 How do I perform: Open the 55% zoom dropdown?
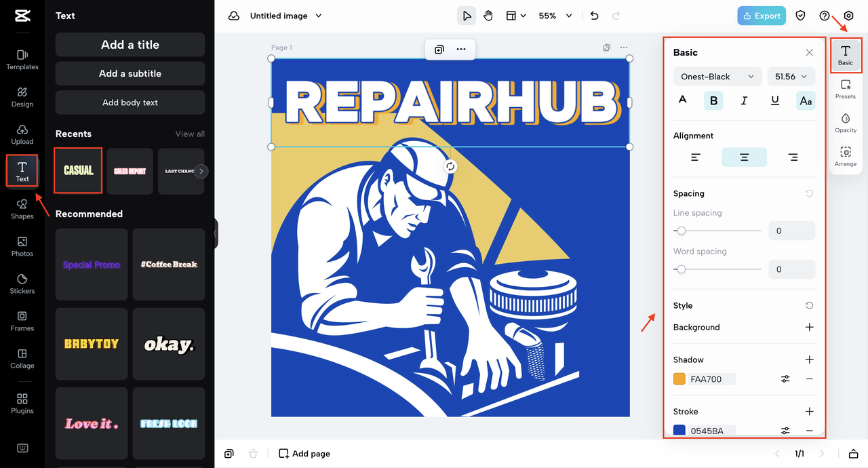click(555, 16)
